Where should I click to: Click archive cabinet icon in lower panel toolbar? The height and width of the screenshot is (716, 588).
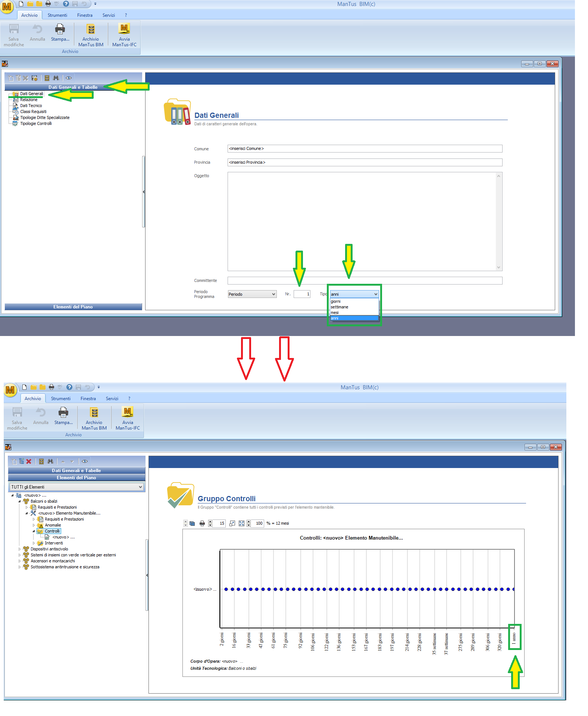[41, 461]
